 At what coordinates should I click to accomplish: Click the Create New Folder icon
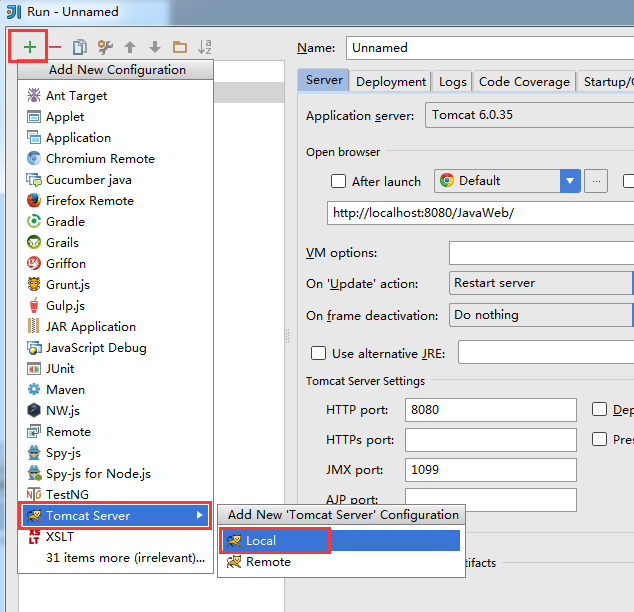coord(180,47)
